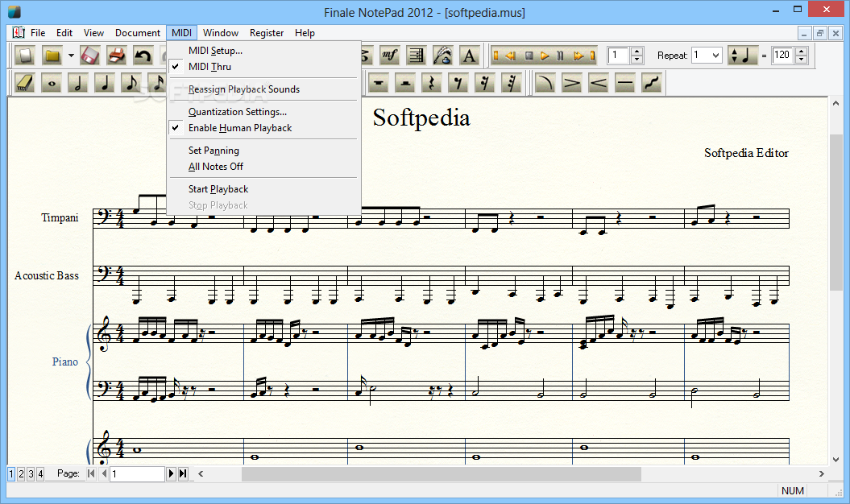
Task: Select the whole rest tool
Action: pyautogui.click(x=379, y=84)
